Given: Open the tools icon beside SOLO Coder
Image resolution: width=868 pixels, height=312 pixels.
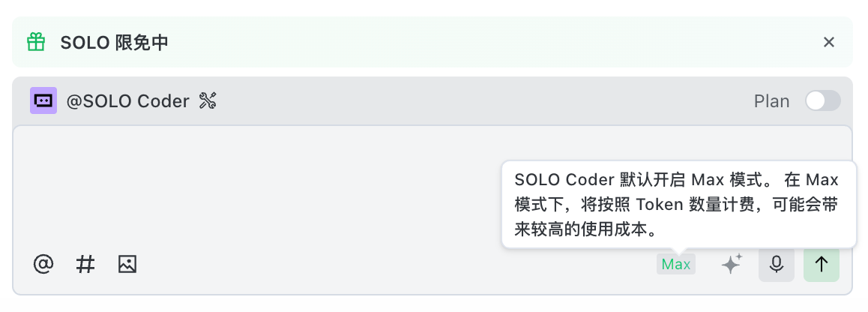Looking at the screenshot, I should [208, 100].
